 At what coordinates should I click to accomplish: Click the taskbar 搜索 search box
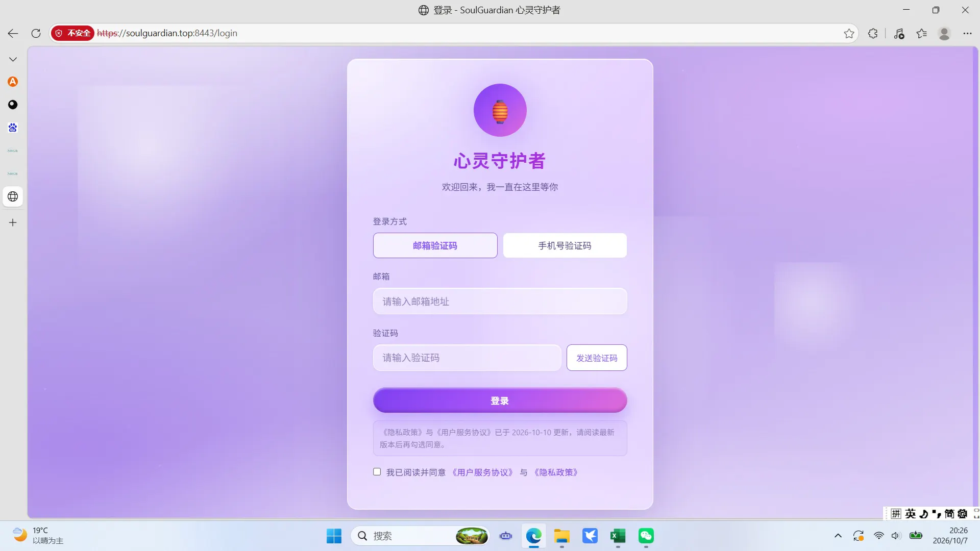pos(420,536)
